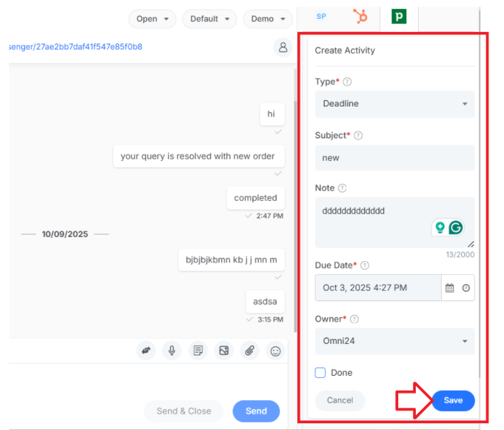
Task: Click the Note help icon
Action: tap(343, 188)
